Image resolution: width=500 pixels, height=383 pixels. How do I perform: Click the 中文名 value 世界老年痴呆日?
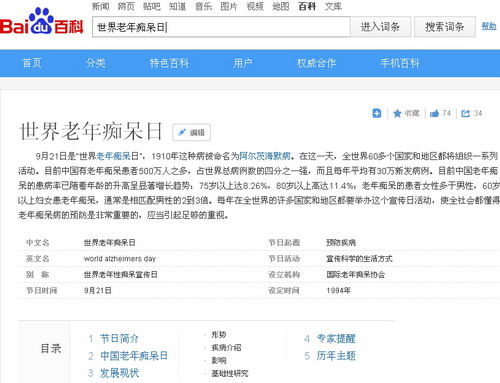tap(110, 243)
